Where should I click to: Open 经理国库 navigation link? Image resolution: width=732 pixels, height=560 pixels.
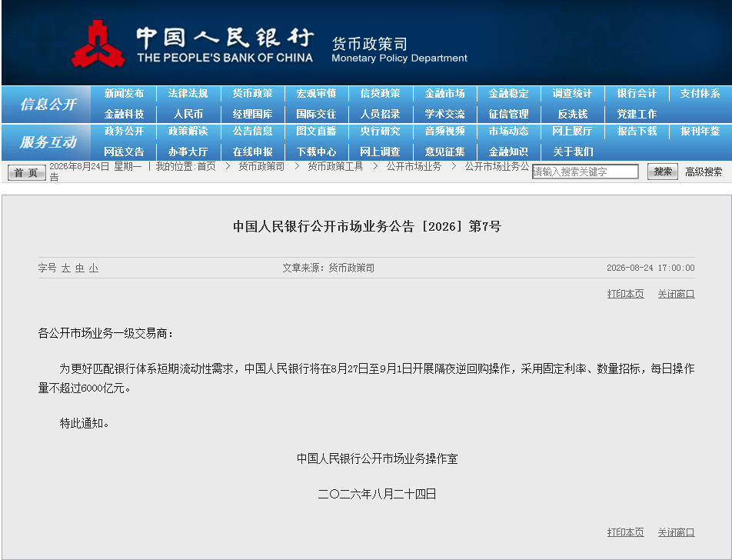tap(252, 114)
